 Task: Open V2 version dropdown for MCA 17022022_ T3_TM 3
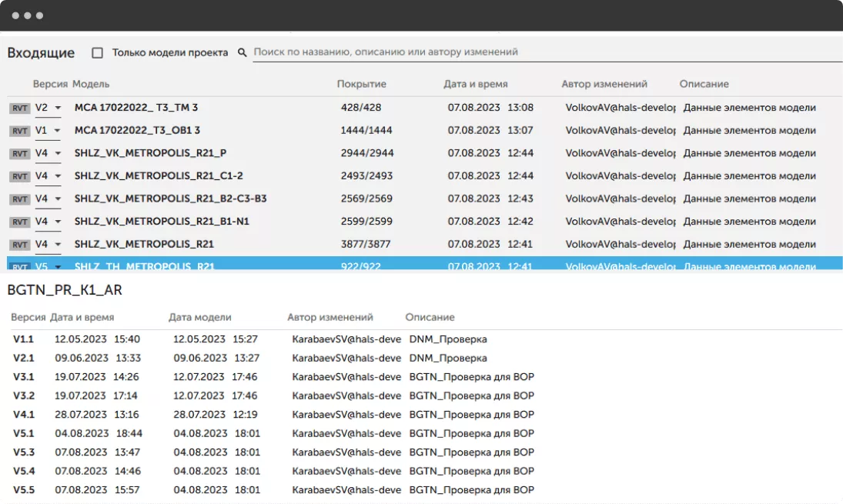click(56, 108)
